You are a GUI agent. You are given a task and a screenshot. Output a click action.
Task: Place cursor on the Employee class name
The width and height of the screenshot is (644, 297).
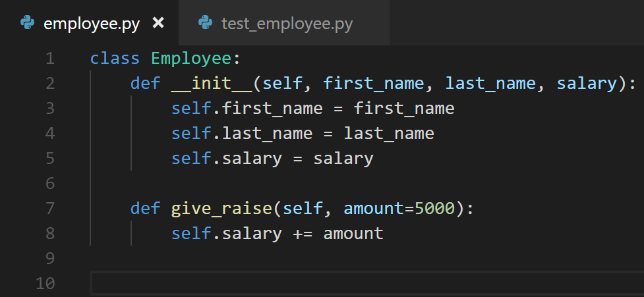pos(191,58)
